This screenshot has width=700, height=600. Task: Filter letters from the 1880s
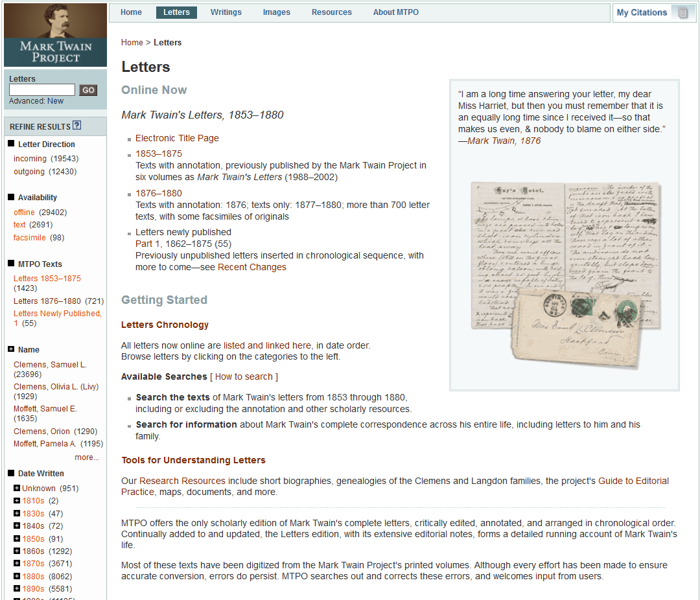tap(34, 576)
